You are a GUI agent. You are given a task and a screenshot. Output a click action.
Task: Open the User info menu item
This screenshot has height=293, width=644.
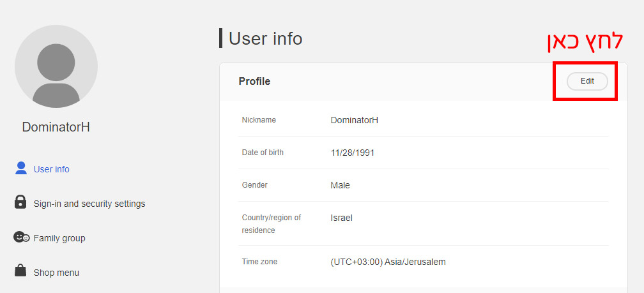coord(51,169)
